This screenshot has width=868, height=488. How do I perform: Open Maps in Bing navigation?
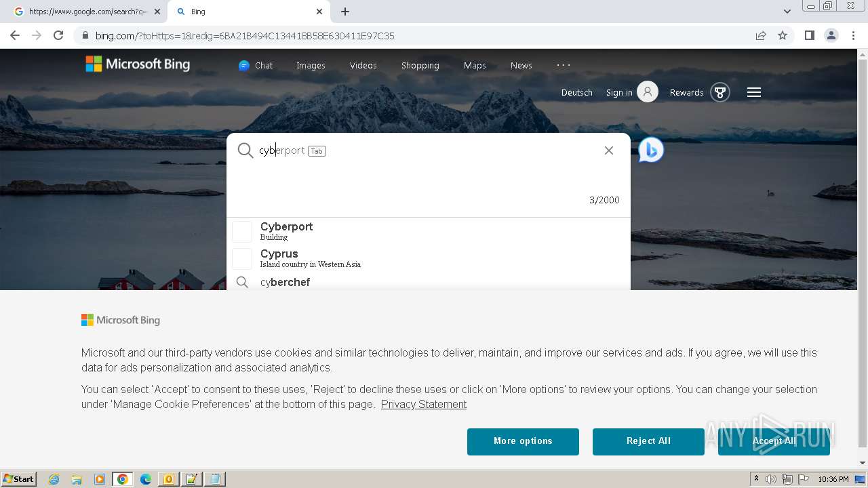(475, 65)
